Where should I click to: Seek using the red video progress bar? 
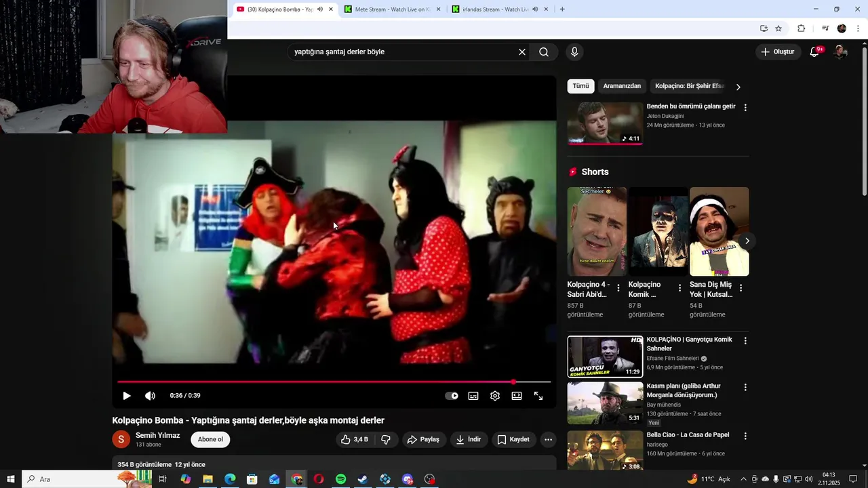pos(334,382)
